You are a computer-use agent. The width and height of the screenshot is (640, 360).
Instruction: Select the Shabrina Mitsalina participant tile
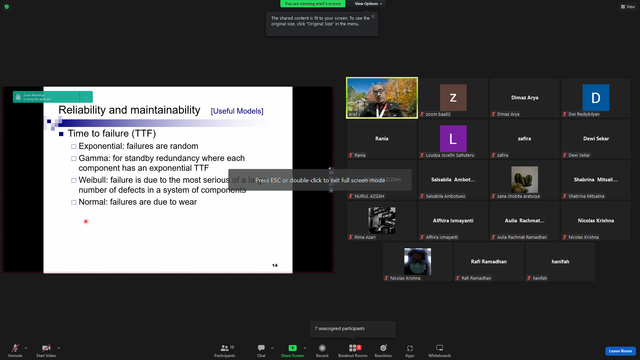(x=596, y=180)
